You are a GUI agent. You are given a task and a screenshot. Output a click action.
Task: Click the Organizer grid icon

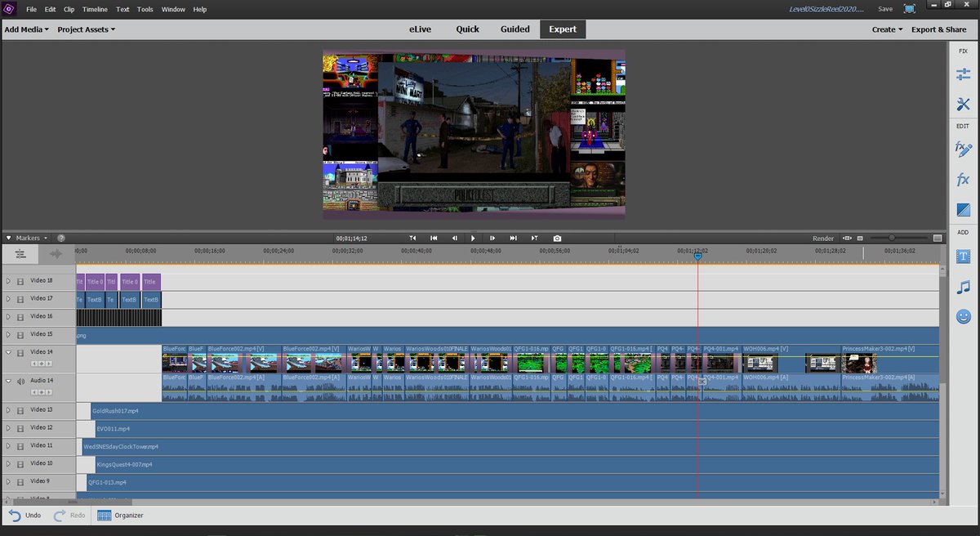[105, 515]
